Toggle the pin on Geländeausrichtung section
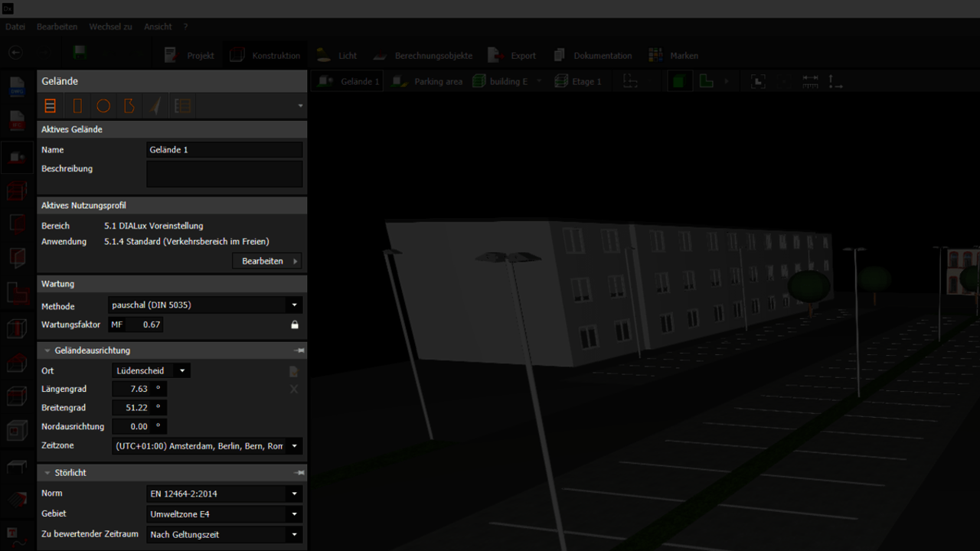 pyautogui.click(x=299, y=350)
